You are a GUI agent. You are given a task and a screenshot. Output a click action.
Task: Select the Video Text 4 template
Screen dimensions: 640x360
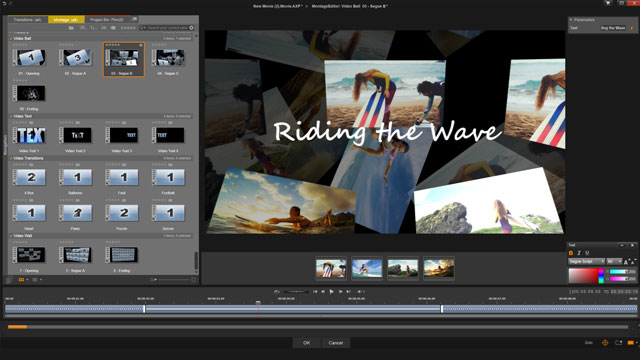tap(168, 135)
